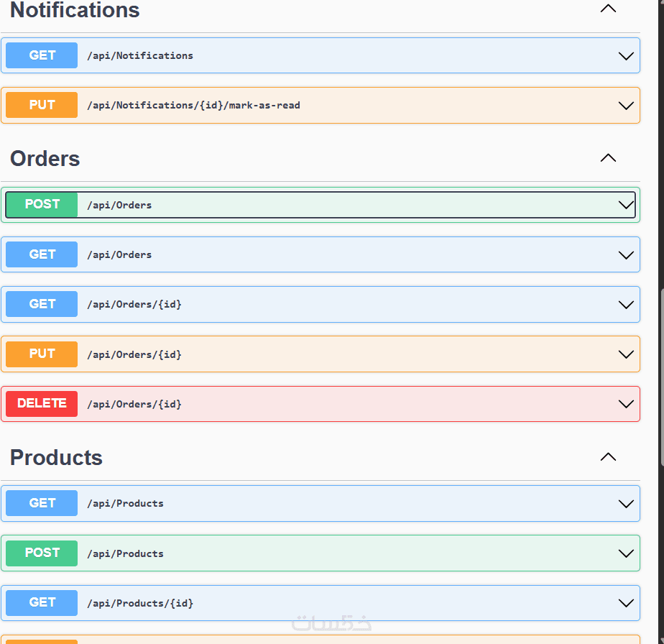
Task: Click the Products section heading
Action: point(57,458)
